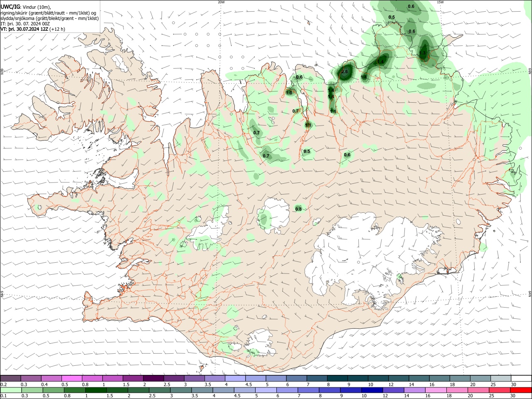This screenshot has width=532, height=399.
Task: Click the red-pink 25 rain legend swatch
Action: (500, 390)
